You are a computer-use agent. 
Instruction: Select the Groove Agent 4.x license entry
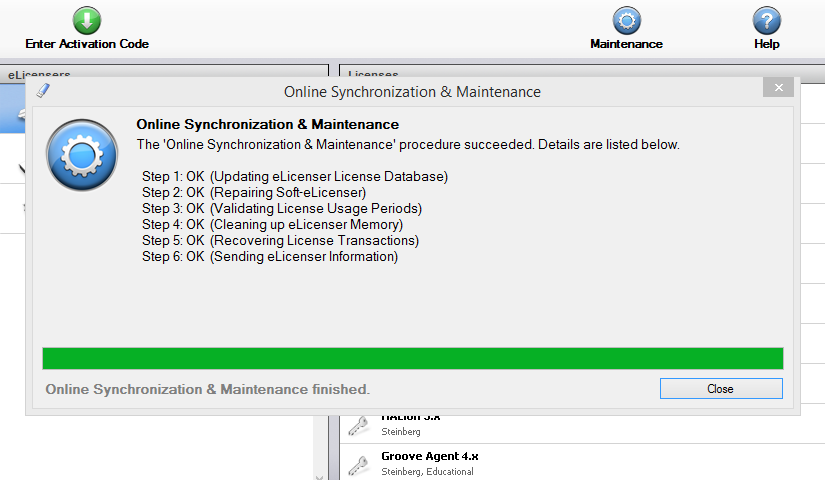click(430, 456)
